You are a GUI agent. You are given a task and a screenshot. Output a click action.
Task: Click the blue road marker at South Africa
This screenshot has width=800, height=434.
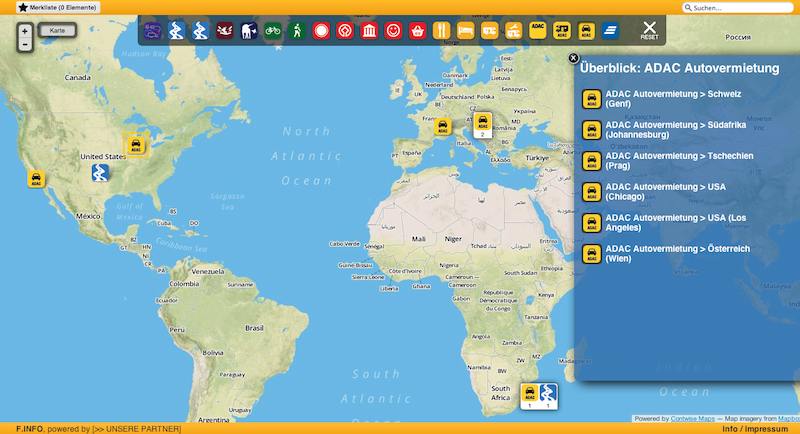pos(548,393)
